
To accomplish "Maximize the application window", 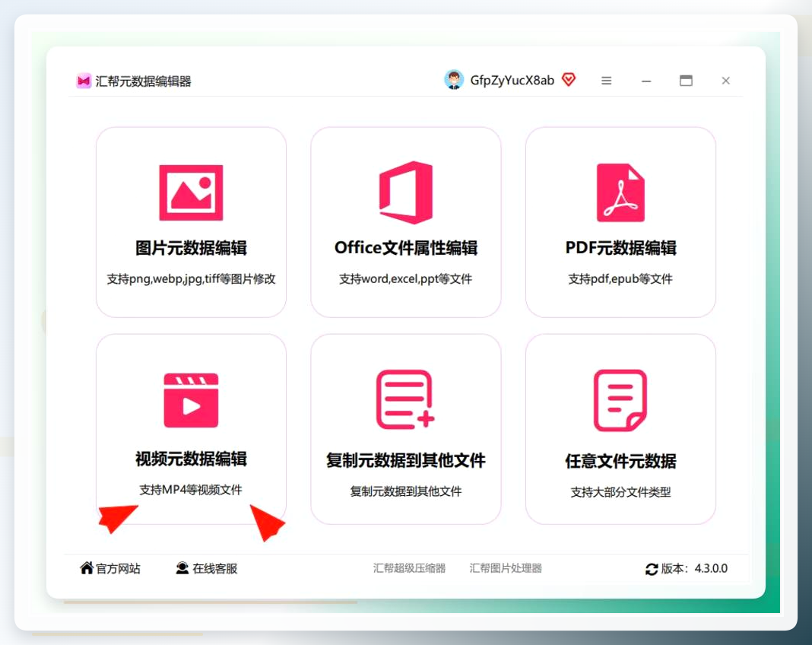I will (x=686, y=81).
